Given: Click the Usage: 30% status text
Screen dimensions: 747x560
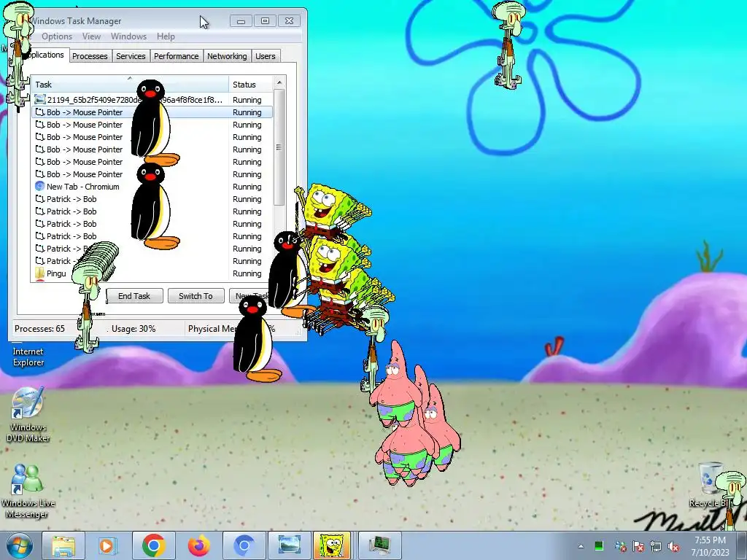Looking at the screenshot, I should tap(133, 329).
